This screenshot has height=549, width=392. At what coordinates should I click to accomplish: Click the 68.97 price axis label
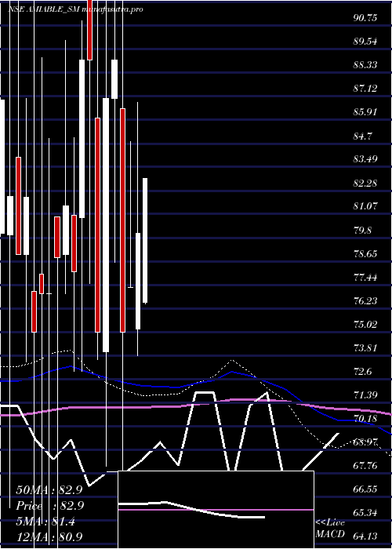click(x=365, y=442)
